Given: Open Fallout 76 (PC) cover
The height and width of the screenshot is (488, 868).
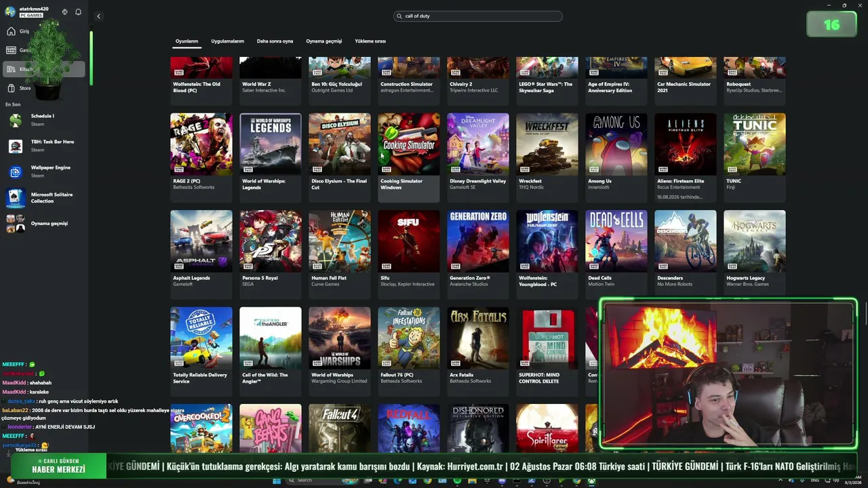Looking at the screenshot, I should pos(409,338).
